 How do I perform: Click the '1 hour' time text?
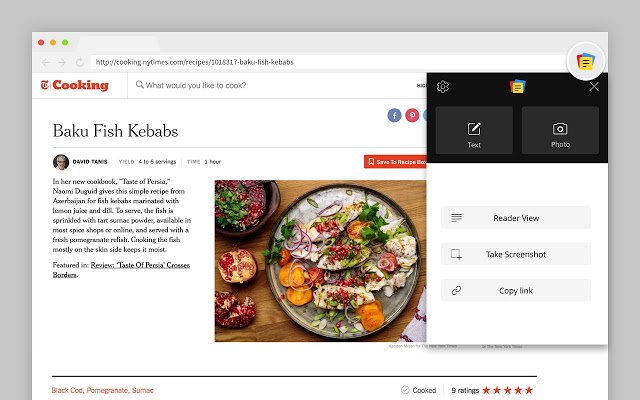(213, 162)
